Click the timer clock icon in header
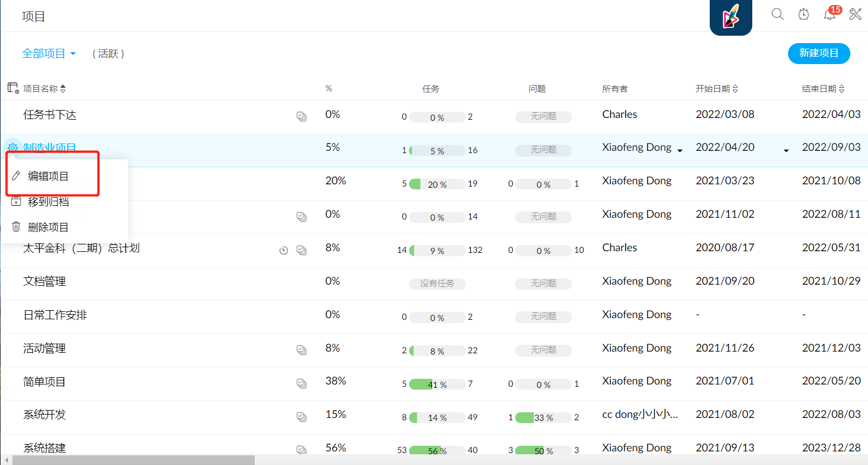868x465 pixels. [803, 14]
